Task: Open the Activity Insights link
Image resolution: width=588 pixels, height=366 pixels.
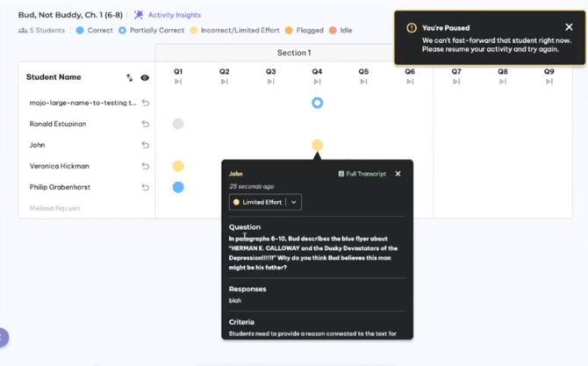Action: pos(174,15)
